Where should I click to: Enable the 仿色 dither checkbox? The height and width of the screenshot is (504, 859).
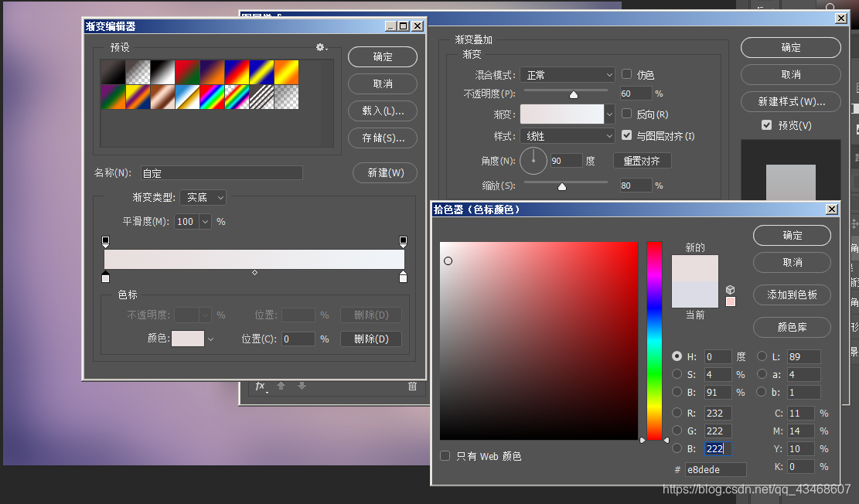click(626, 74)
